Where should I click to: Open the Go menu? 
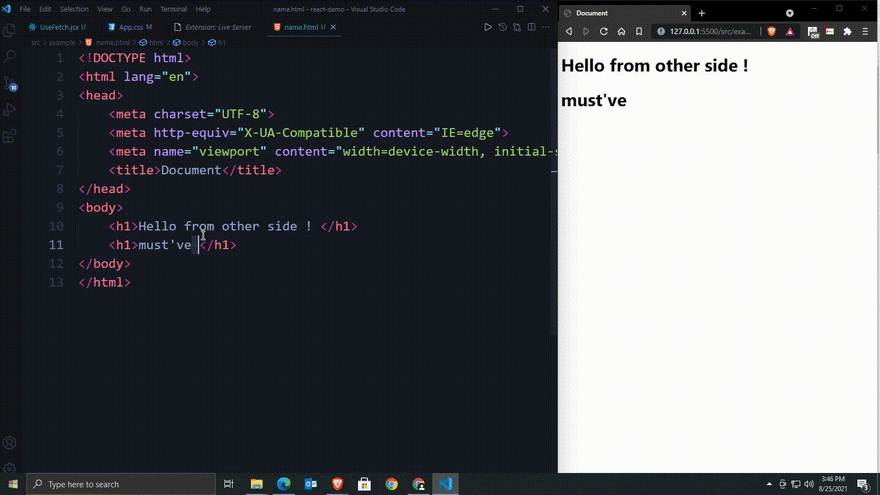126,9
